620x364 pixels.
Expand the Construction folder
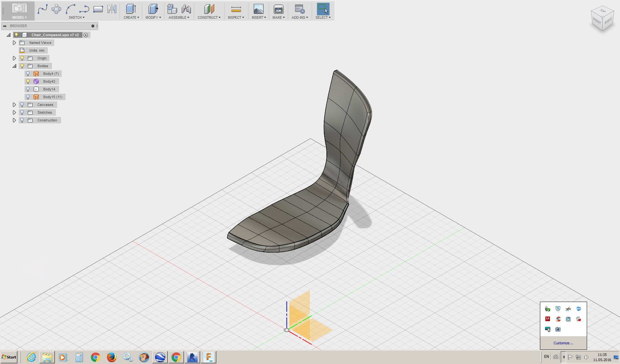click(x=14, y=120)
